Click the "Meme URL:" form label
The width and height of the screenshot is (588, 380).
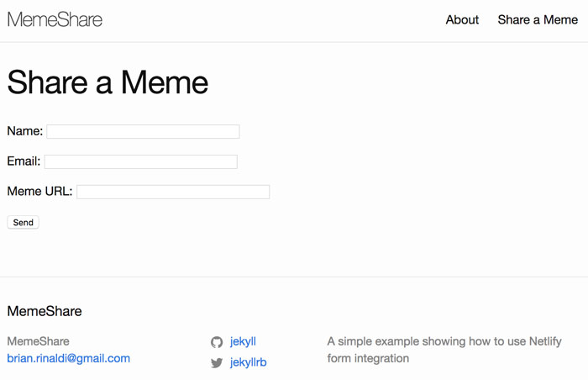coord(39,192)
